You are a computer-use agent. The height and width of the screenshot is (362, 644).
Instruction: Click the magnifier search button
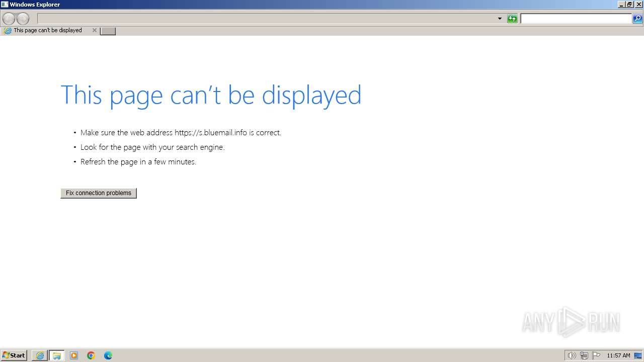(x=637, y=19)
